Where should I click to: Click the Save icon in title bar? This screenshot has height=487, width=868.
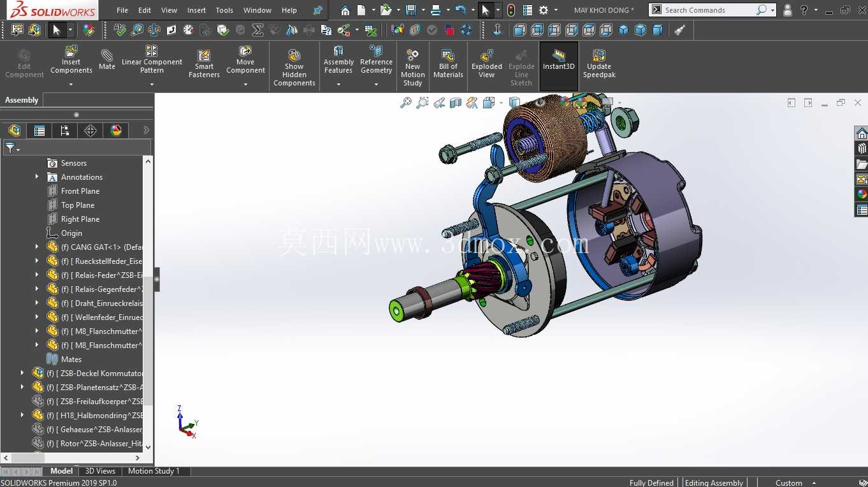pos(411,10)
